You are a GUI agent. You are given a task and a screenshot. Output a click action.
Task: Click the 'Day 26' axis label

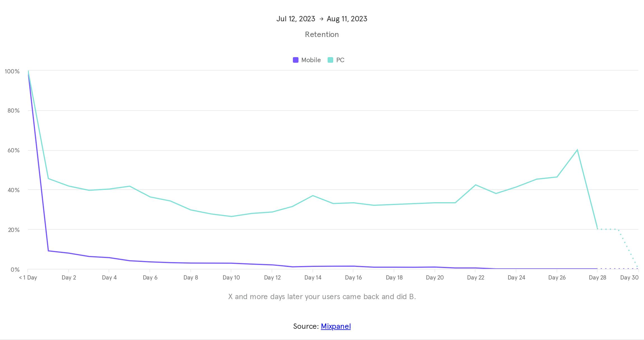point(557,278)
